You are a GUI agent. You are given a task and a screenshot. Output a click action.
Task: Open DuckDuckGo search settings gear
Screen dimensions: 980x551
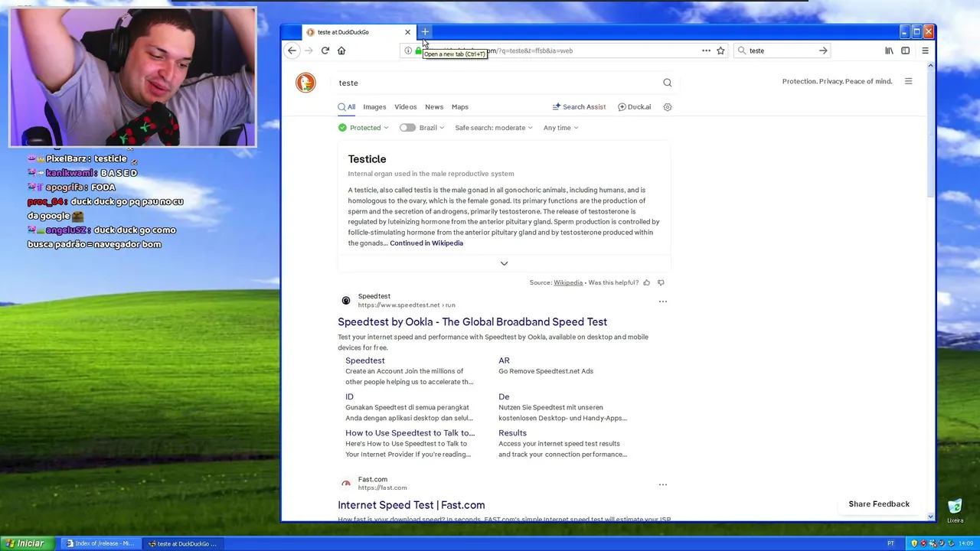click(668, 107)
